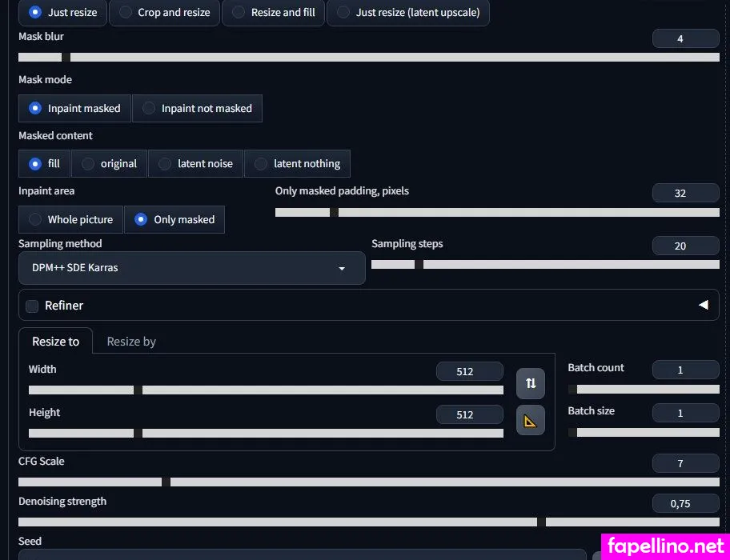Image resolution: width=730 pixels, height=560 pixels.
Task: Open the Sampling method dropdown
Action: [192, 268]
